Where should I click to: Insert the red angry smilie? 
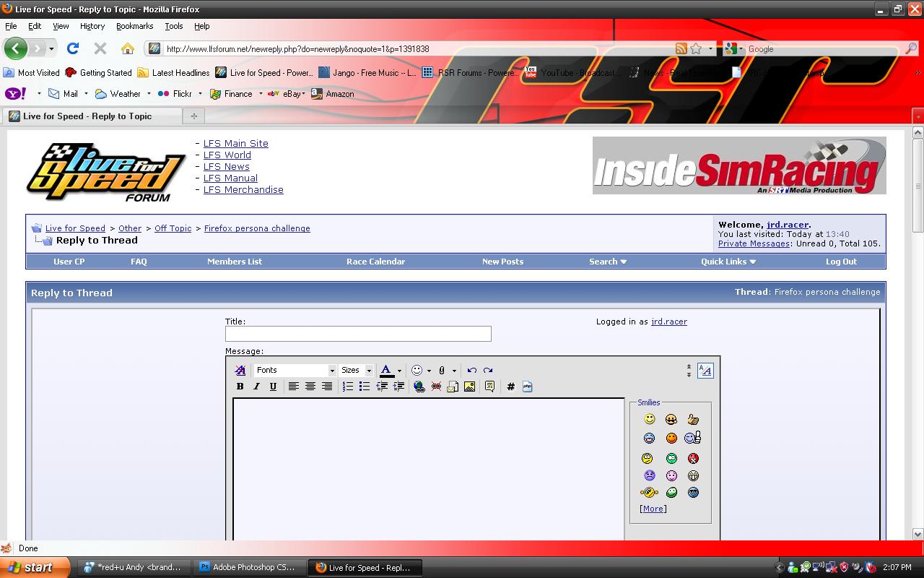693,458
